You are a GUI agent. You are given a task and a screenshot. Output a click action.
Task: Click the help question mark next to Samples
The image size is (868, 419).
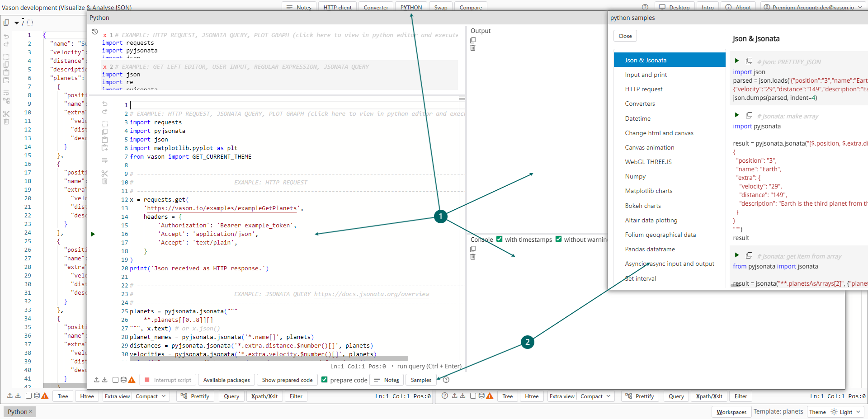point(446,380)
